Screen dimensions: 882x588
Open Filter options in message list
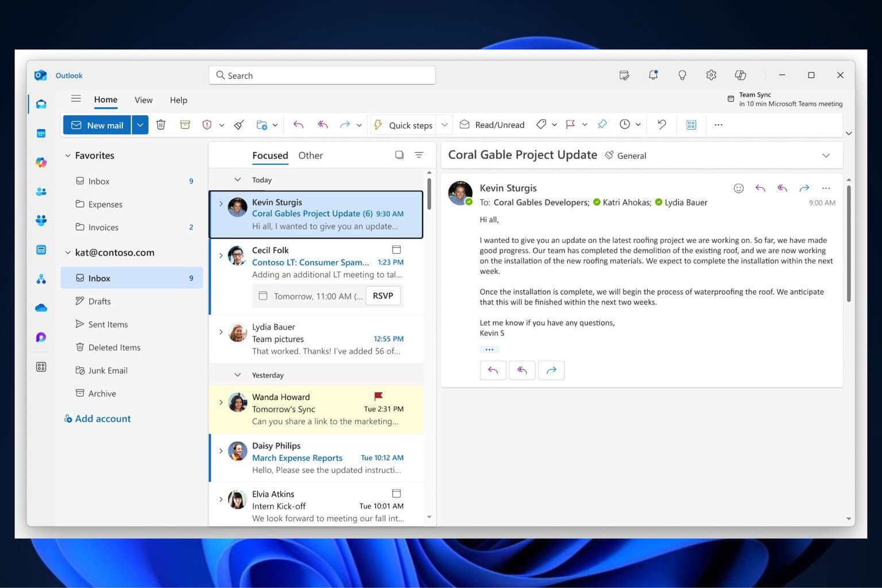pos(419,155)
